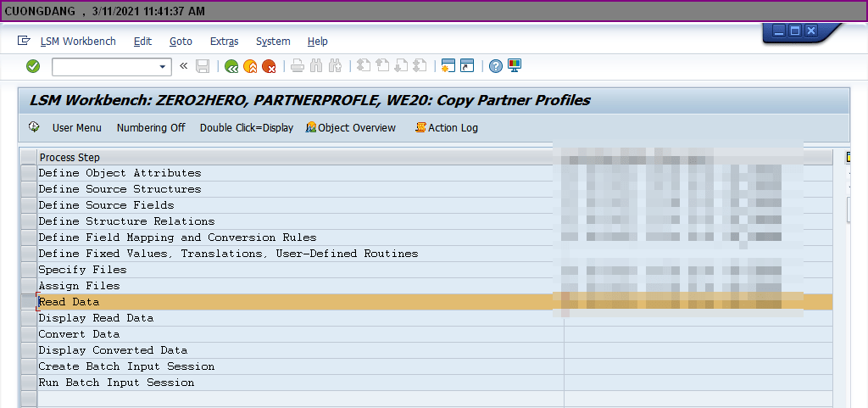
Task: Toggle the Numbering Off button
Action: [151, 128]
